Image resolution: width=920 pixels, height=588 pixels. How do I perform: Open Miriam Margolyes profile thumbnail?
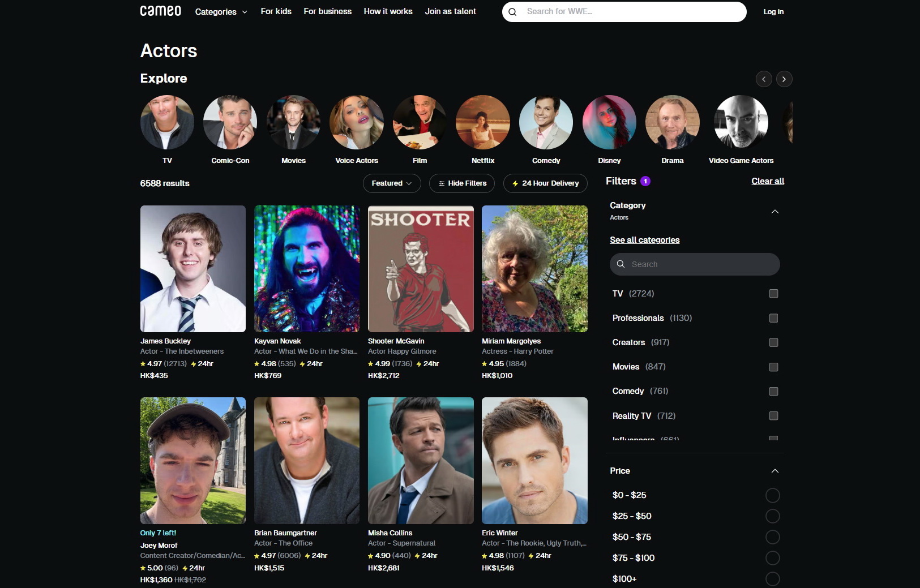click(534, 269)
